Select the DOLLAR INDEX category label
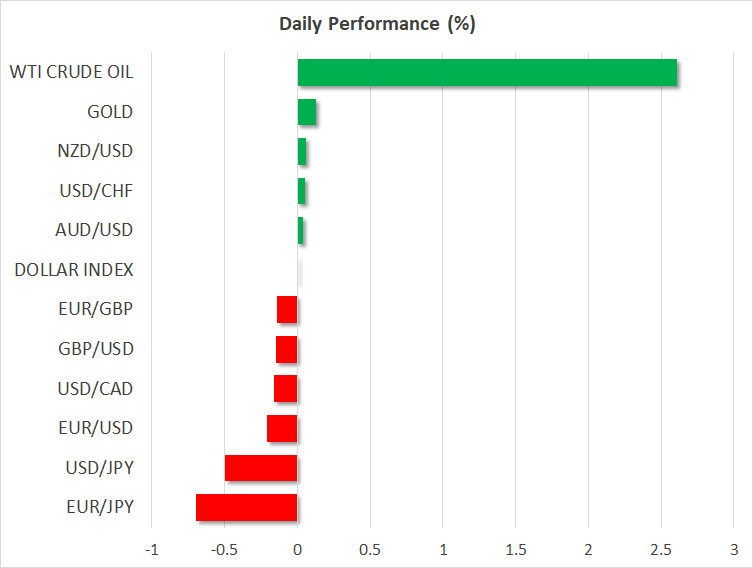Image resolution: width=753 pixels, height=568 pixels. click(x=74, y=270)
